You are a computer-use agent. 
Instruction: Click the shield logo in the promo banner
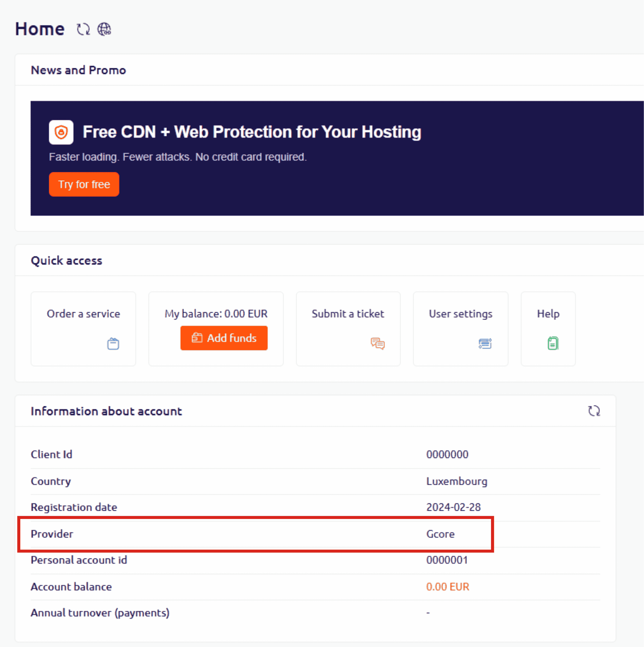click(x=61, y=132)
